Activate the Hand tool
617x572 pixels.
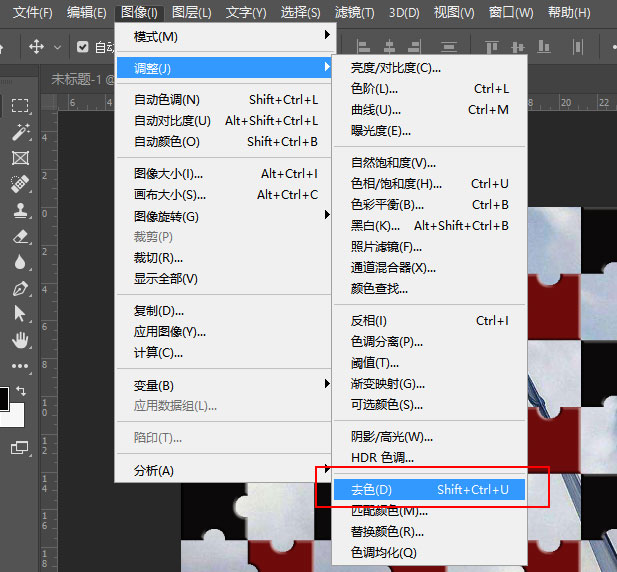point(20,340)
